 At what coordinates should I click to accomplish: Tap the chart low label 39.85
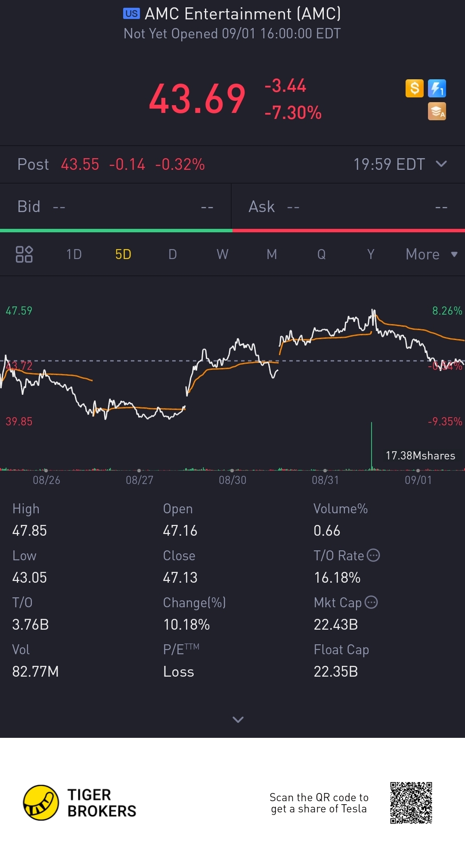(x=19, y=422)
